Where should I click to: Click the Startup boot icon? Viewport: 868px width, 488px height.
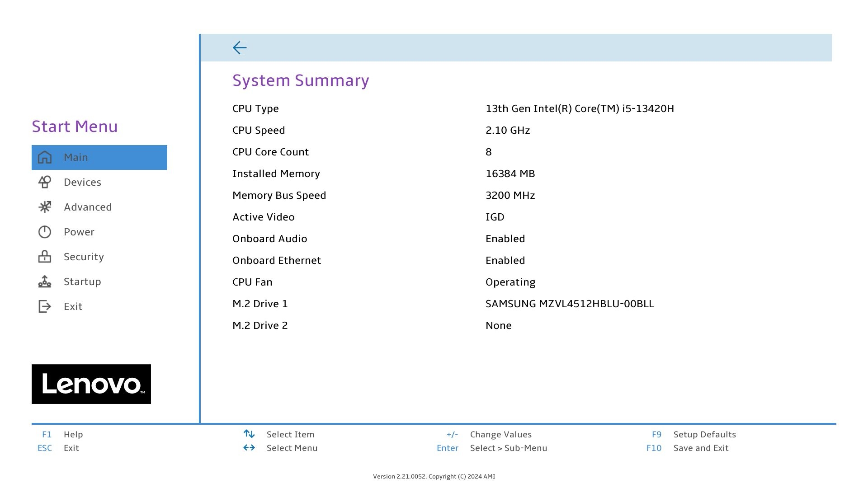tap(45, 282)
